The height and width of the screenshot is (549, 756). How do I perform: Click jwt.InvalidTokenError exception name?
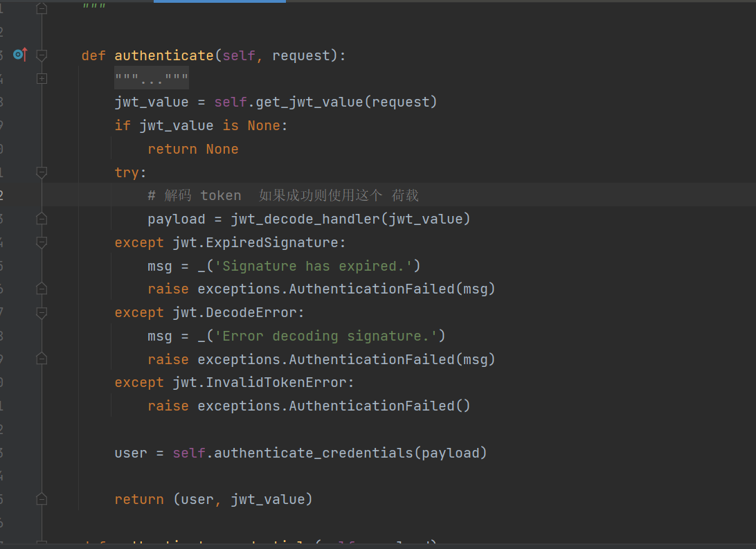click(x=260, y=383)
